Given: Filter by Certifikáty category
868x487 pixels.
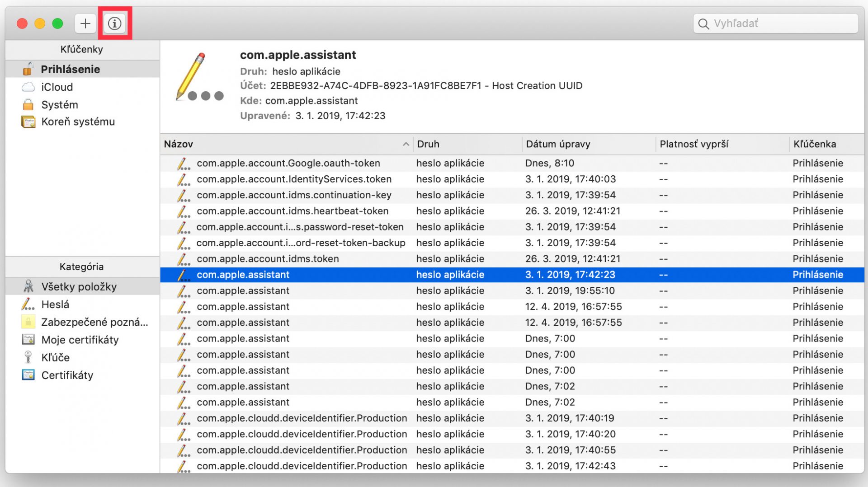Looking at the screenshot, I should 82,375.
